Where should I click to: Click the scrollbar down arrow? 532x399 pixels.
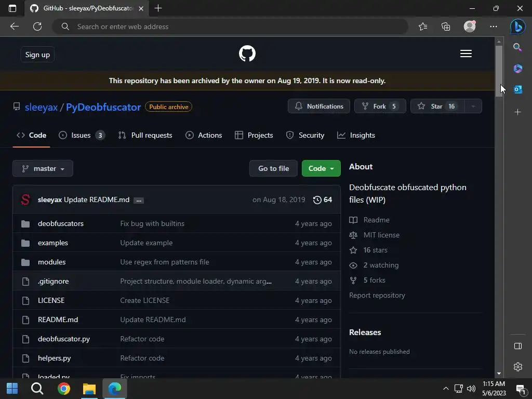coord(499,374)
